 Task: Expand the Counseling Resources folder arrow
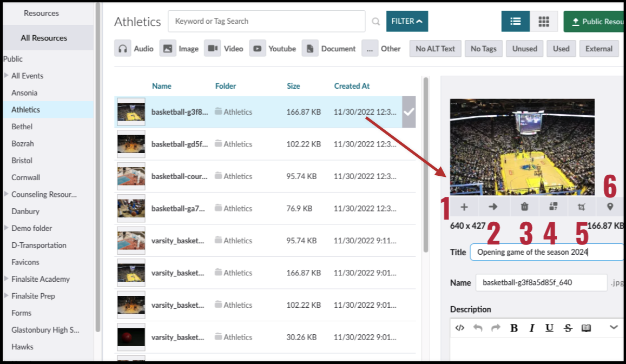[6, 194]
